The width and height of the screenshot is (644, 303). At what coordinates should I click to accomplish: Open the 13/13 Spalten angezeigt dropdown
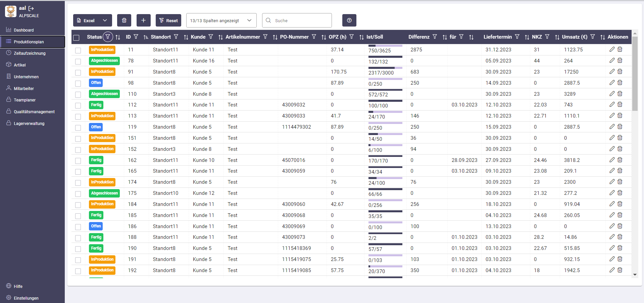(x=221, y=20)
